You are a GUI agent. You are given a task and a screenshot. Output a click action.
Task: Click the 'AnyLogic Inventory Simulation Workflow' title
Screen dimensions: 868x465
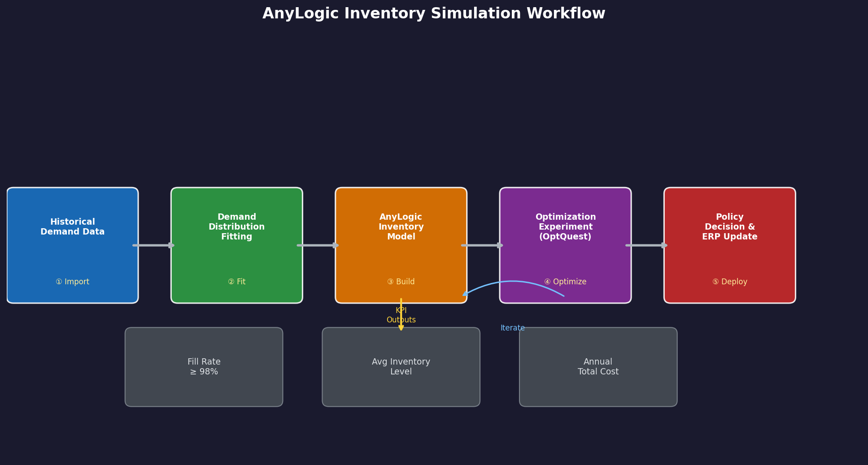pyautogui.click(x=434, y=14)
